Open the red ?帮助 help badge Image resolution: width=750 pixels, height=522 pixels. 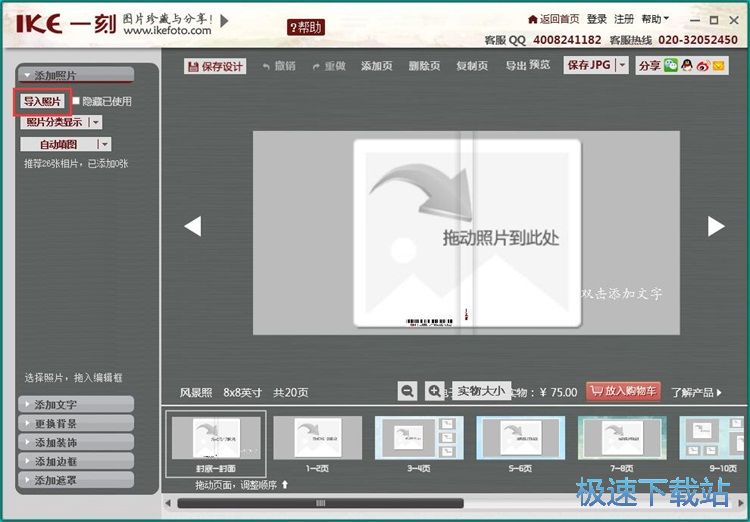pos(306,27)
